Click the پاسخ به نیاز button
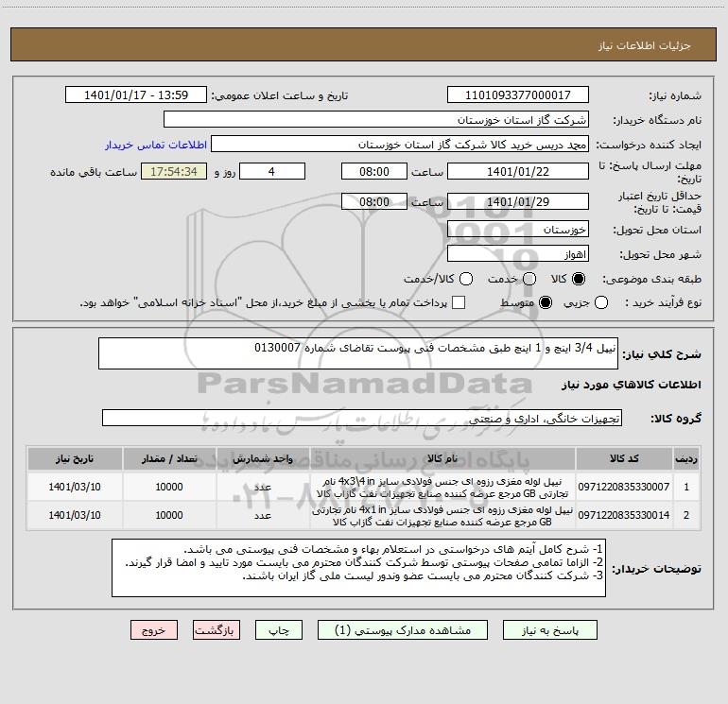The height and width of the screenshot is (704, 728). pos(550,630)
